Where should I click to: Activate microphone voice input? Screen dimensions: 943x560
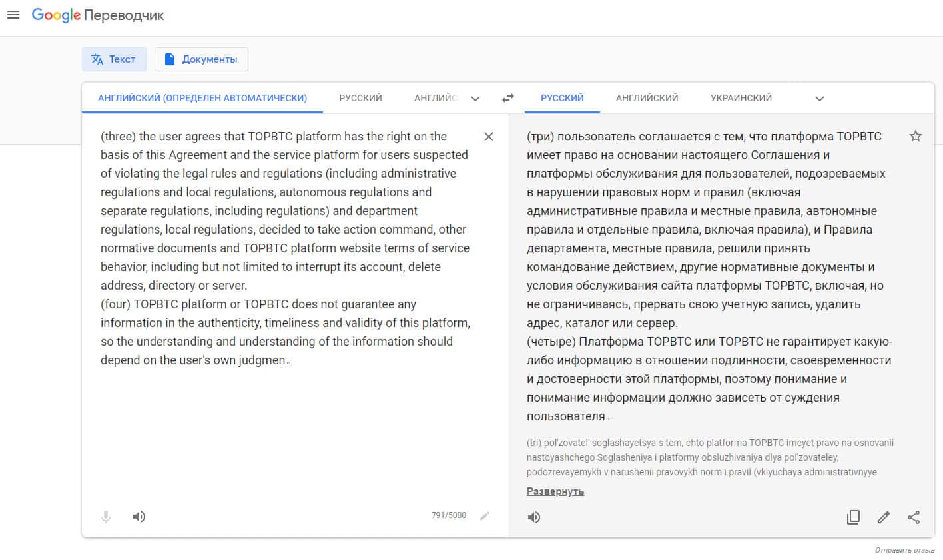pyautogui.click(x=106, y=517)
